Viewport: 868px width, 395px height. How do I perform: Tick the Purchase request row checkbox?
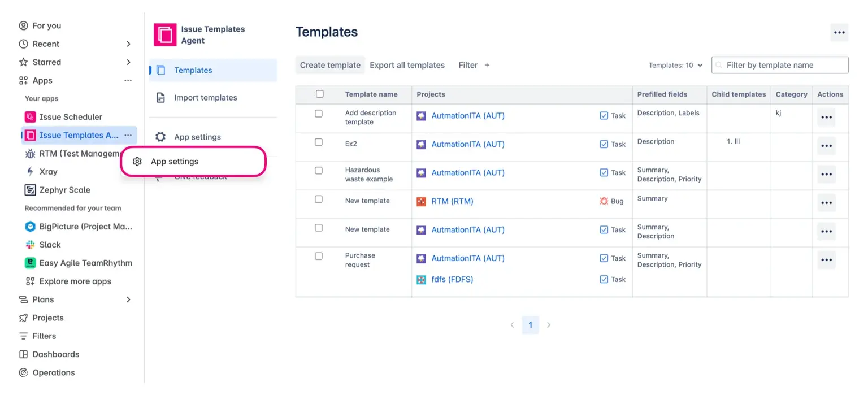[319, 256]
